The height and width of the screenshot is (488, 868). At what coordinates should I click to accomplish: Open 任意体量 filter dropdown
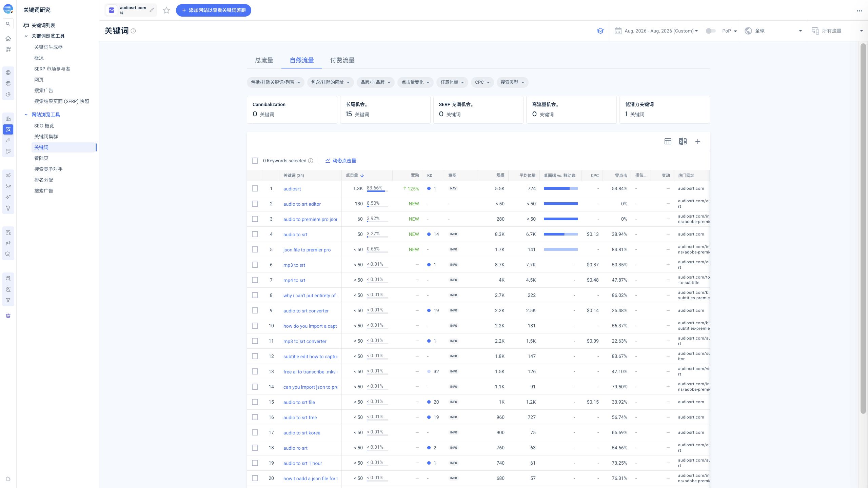[452, 82]
